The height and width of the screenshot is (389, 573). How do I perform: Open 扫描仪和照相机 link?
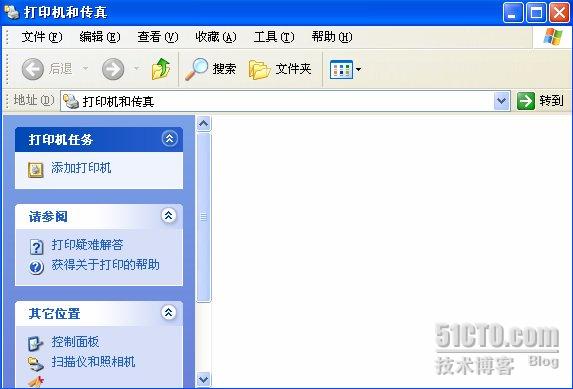93,362
